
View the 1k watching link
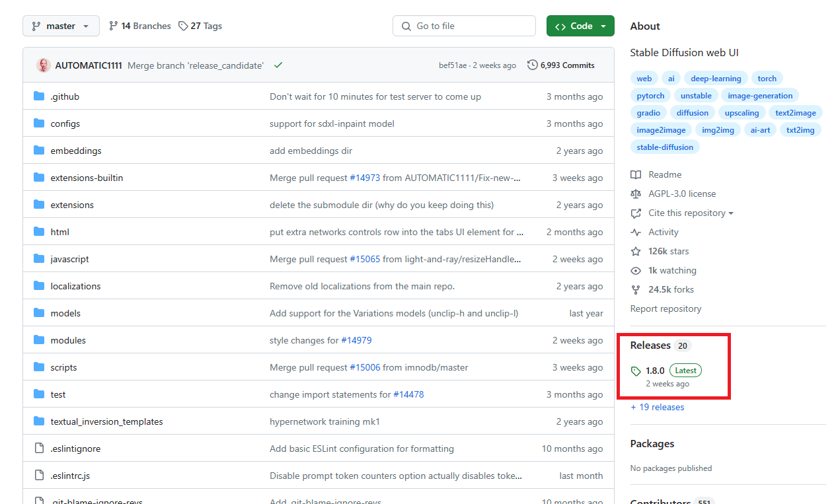pyautogui.click(x=663, y=270)
